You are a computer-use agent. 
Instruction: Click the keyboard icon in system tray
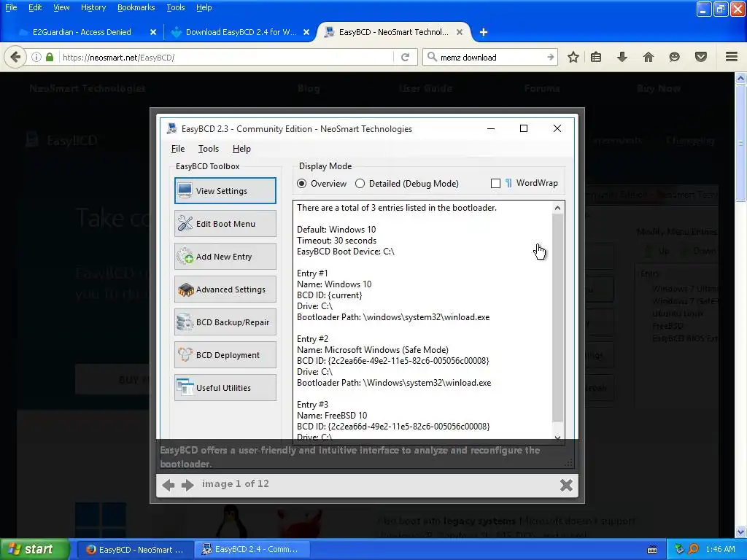[x=652, y=550]
